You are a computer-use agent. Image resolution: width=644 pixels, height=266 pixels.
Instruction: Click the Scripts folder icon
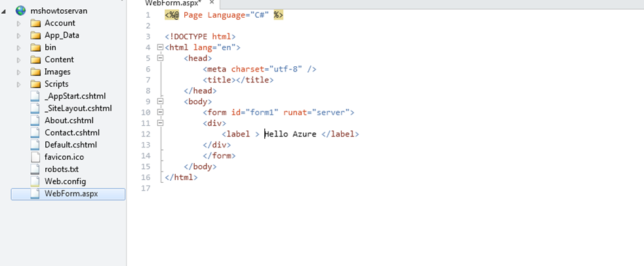tap(35, 84)
